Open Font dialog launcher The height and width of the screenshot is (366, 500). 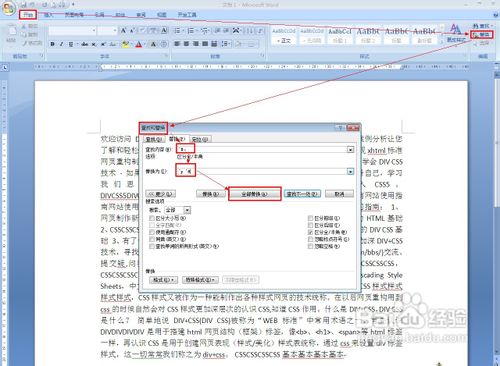[x=166, y=56]
